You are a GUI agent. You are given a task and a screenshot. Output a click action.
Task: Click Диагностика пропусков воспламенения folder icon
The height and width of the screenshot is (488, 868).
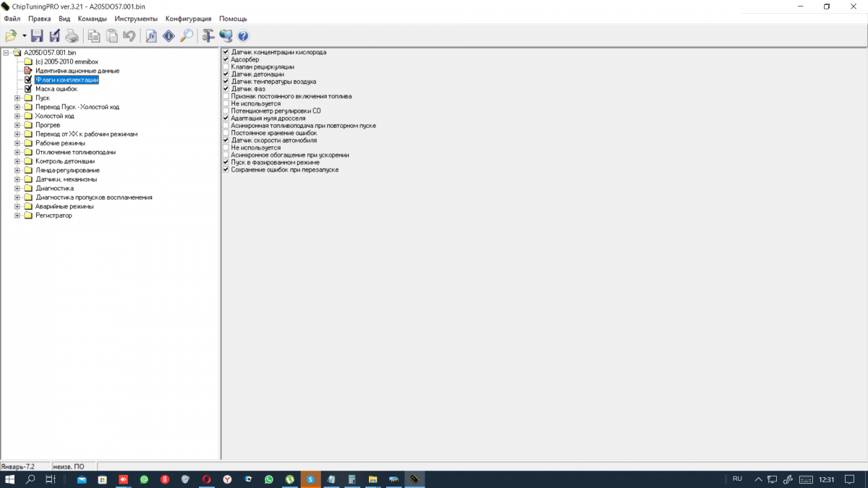(x=28, y=197)
